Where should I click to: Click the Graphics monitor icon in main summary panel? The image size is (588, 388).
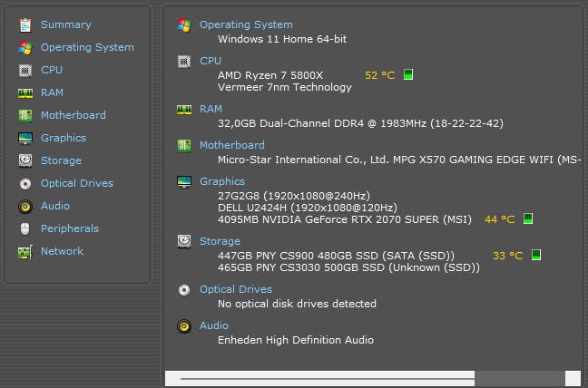(183, 181)
